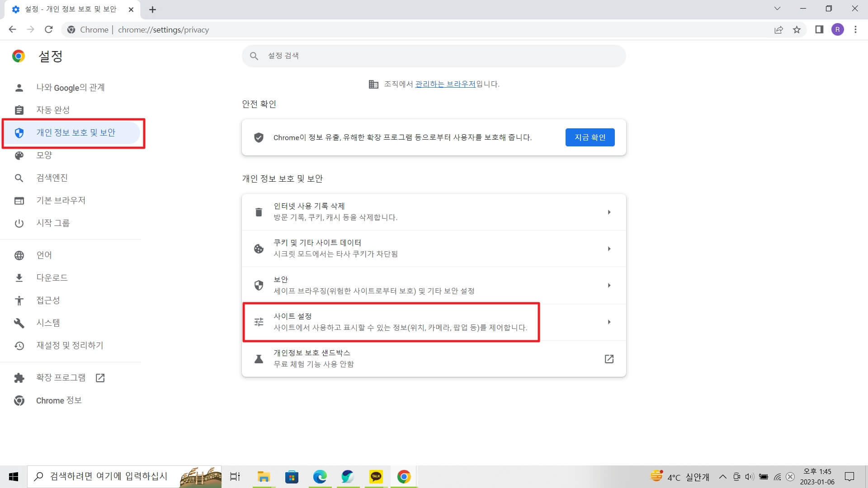This screenshot has width=868, height=488.
Task: Click the bookmark star in the address bar
Action: coord(797,29)
